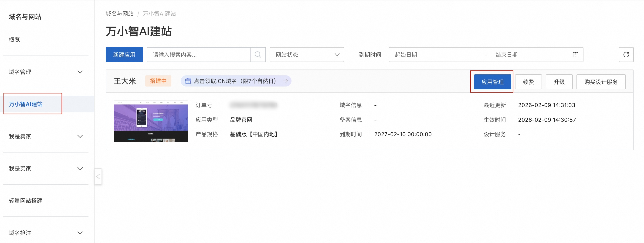Click the 搭建中 status tag
Viewport: 644px width, 243px height.
tap(158, 81)
